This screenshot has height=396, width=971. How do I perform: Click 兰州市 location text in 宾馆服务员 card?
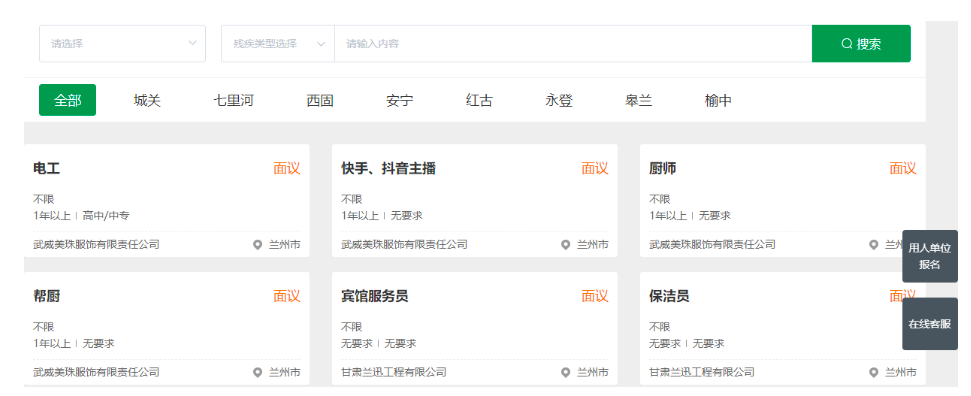[593, 372]
